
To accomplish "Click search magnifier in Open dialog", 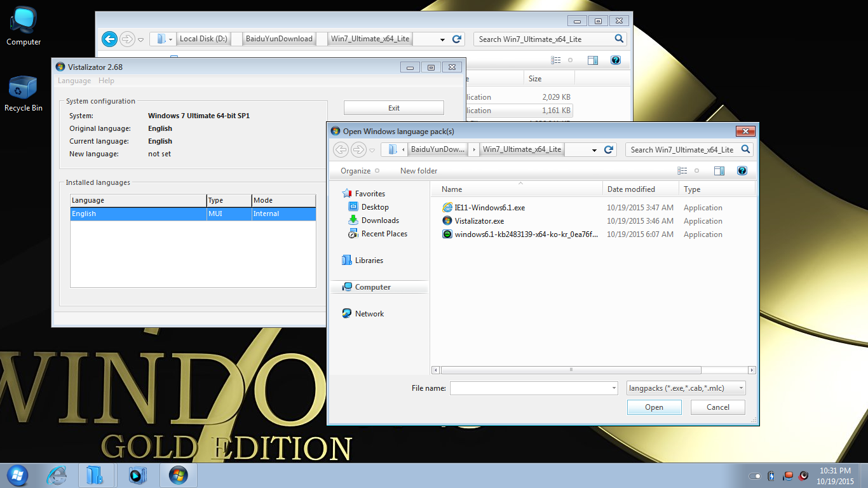I will (745, 149).
